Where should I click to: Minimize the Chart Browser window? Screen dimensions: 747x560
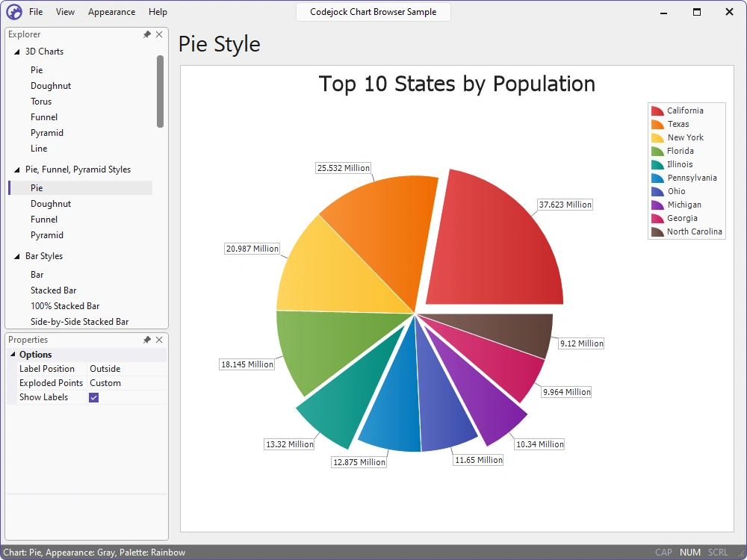pyautogui.click(x=663, y=12)
